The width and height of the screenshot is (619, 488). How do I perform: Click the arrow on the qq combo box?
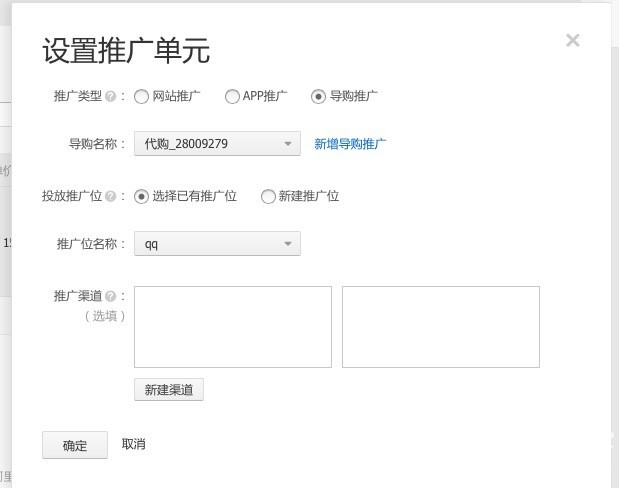[288, 244]
